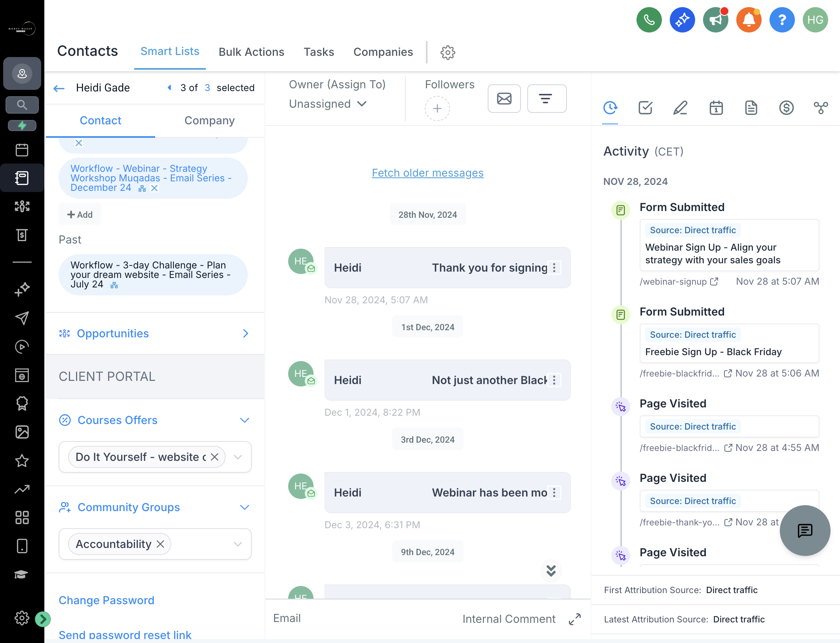Image resolution: width=840 pixels, height=643 pixels.
Task: Switch to the Bulk Actions tab
Action: tap(251, 52)
